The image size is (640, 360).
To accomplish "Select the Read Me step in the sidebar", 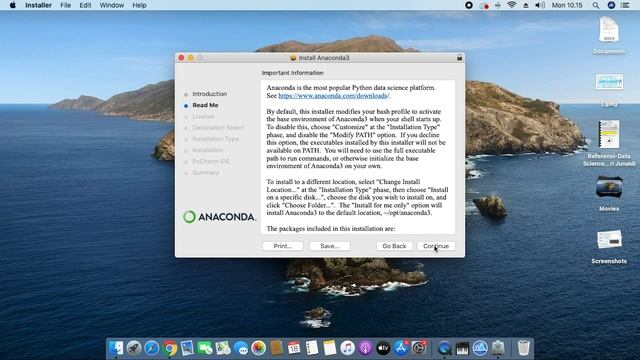I will 205,105.
